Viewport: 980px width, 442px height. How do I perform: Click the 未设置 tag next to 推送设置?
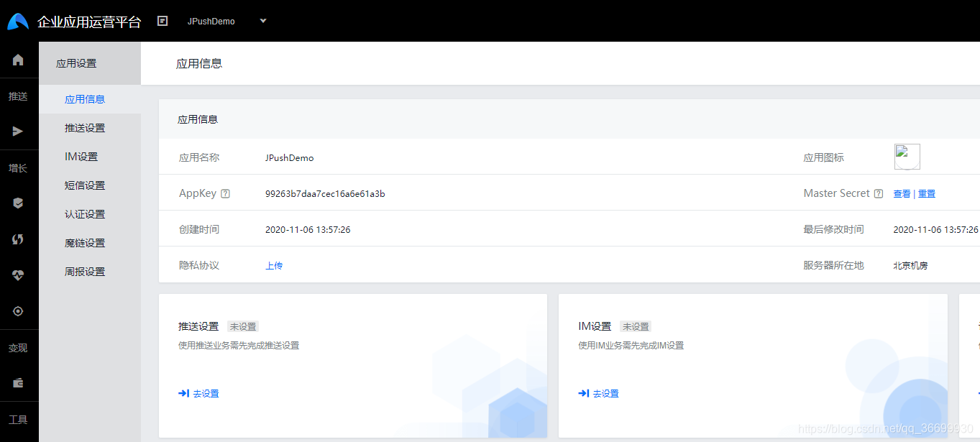click(242, 326)
